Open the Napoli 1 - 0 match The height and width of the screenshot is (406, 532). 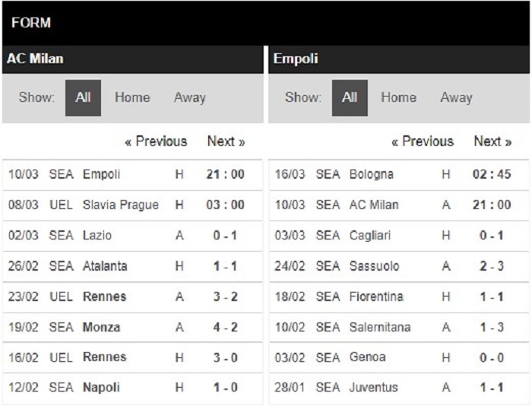click(132, 388)
